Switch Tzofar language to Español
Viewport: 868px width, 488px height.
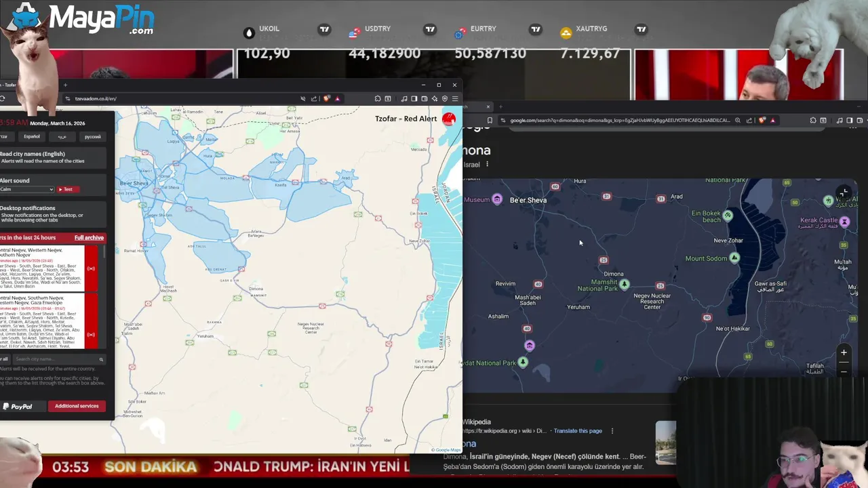click(32, 136)
